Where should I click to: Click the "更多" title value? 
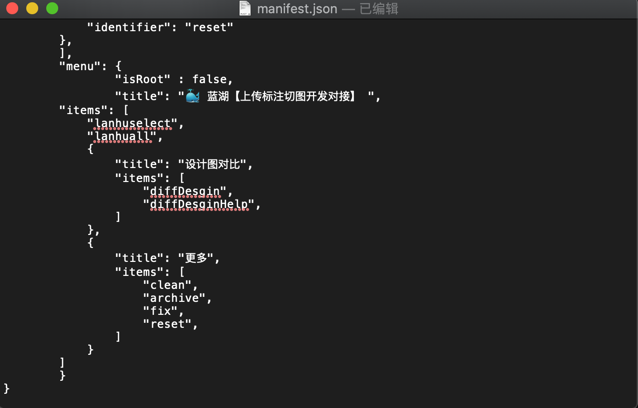tap(198, 258)
